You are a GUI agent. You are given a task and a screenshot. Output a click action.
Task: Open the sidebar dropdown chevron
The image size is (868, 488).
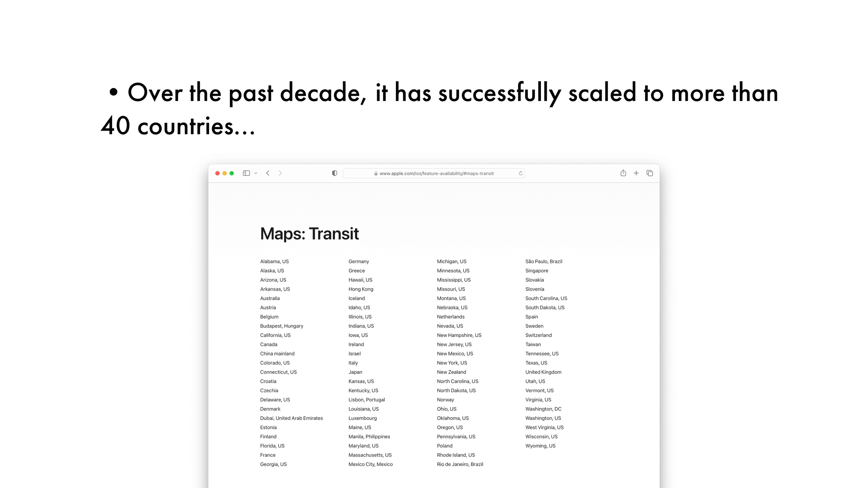point(256,173)
